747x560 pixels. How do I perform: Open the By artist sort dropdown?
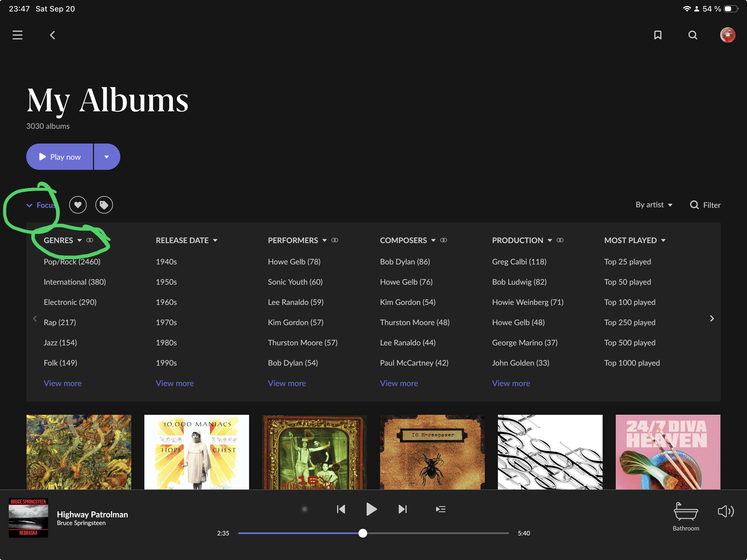(x=654, y=205)
